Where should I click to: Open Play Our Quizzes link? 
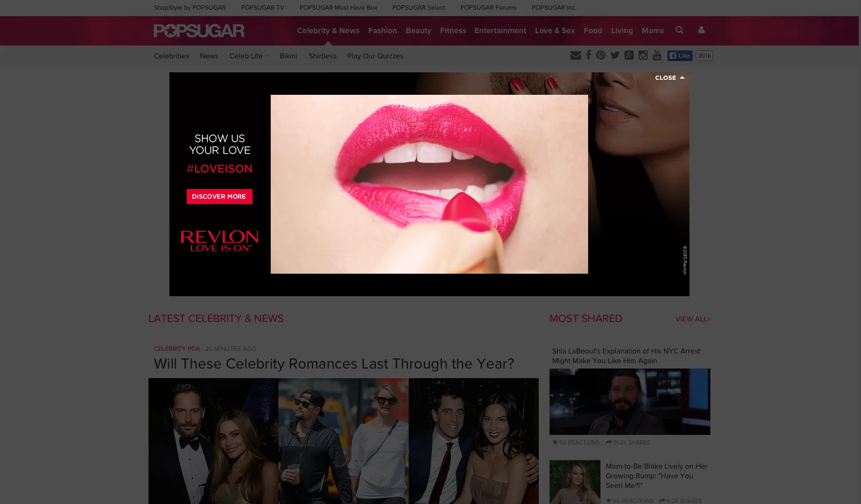(375, 56)
